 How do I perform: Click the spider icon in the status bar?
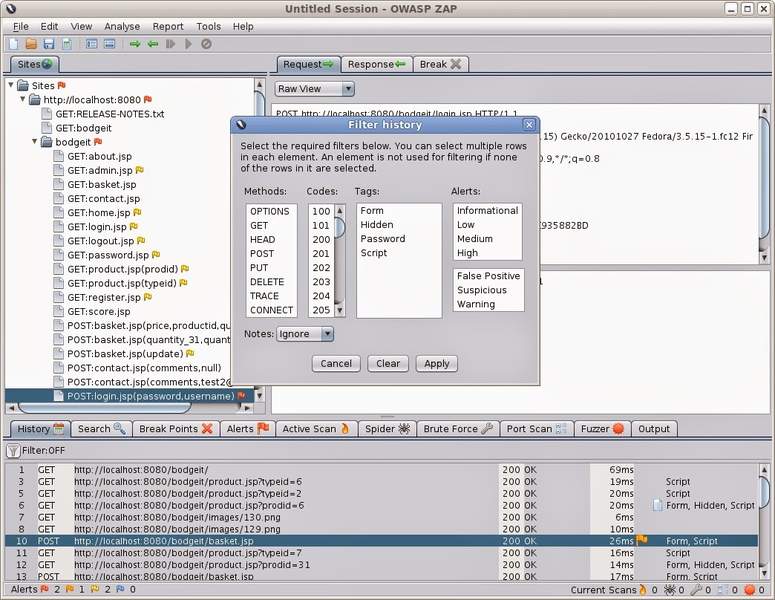click(x=670, y=589)
